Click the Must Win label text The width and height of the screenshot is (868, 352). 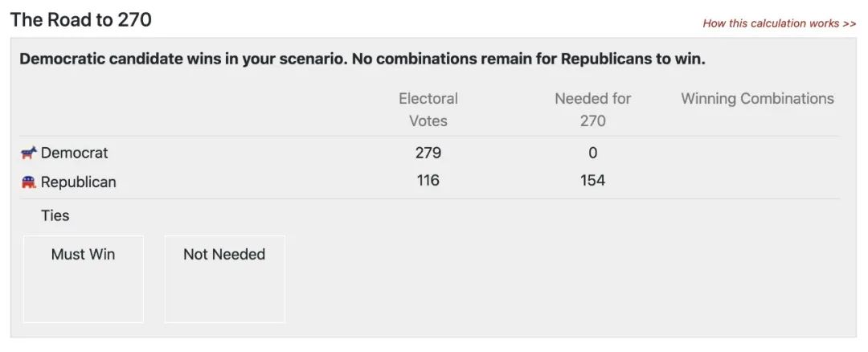point(83,254)
